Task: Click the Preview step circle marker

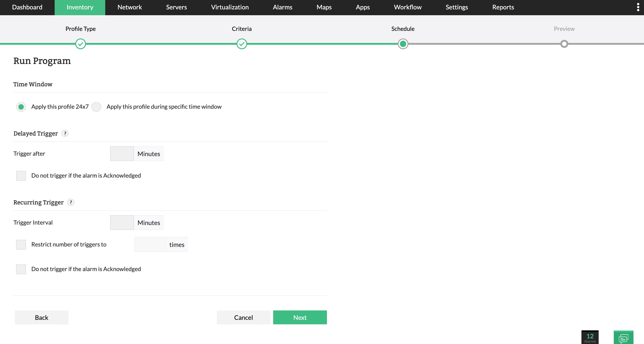Action: [564, 44]
